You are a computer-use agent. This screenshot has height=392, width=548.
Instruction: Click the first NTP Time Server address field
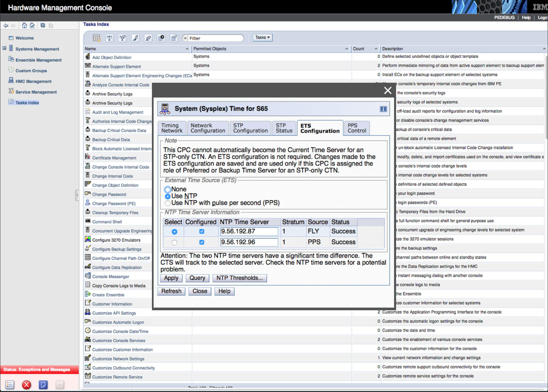coord(249,231)
